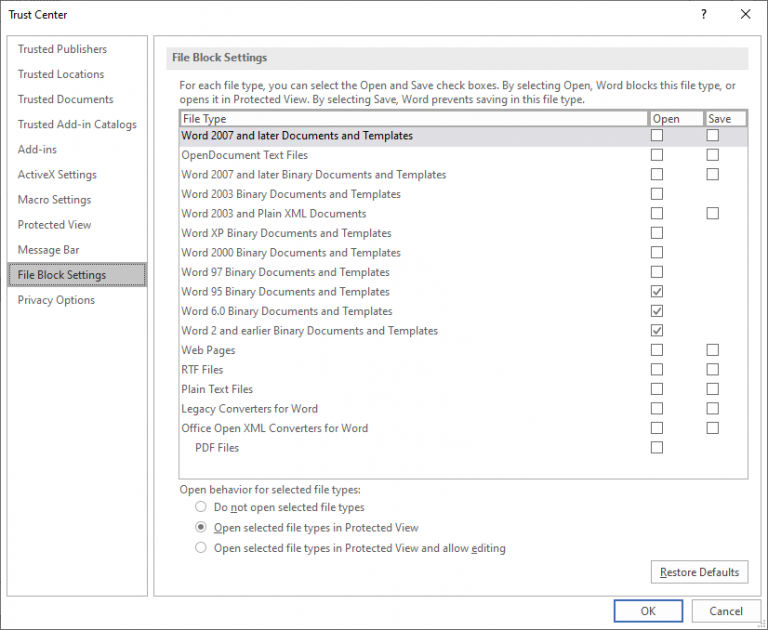Check Open for Word 97 Binary Documents
Image resolution: width=768 pixels, height=630 pixels.
657,272
